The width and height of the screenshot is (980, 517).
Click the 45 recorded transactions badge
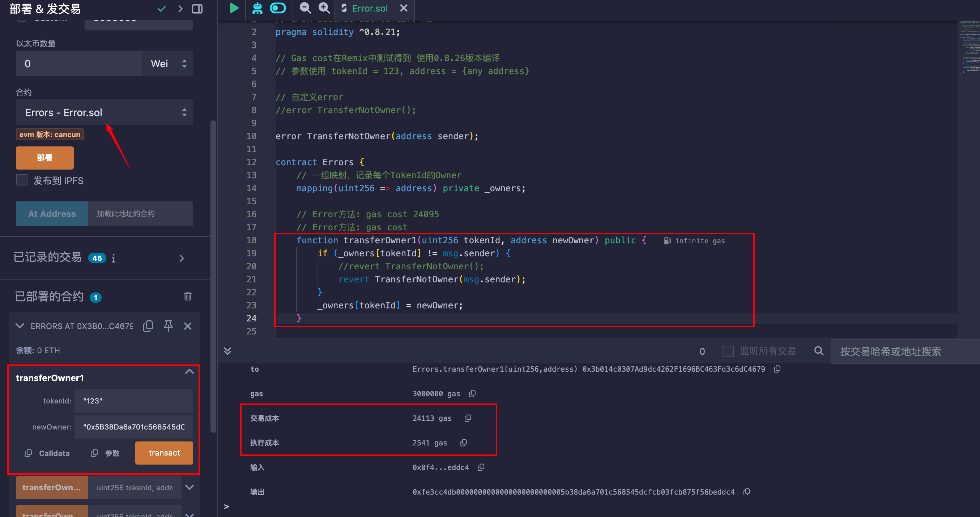click(97, 258)
